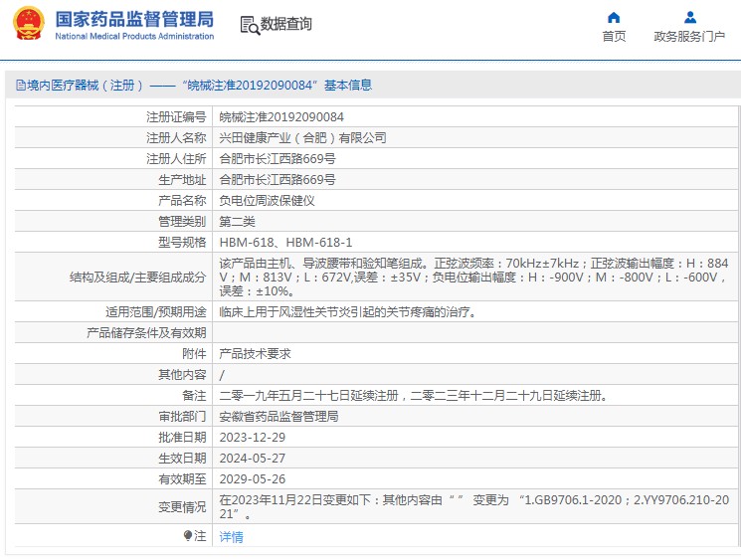Click the 适用范围/预期用途 label
The width and height of the screenshot is (741, 560).
click(156, 312)
